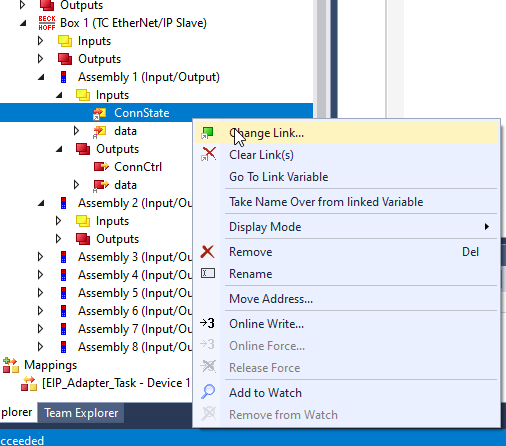Click the red Outputs icon under Box 1
This screenshot has height=446, width=506.
pos(65,59)
